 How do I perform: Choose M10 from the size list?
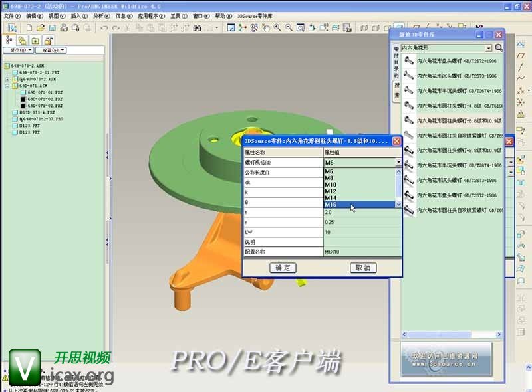click(360, 185)
